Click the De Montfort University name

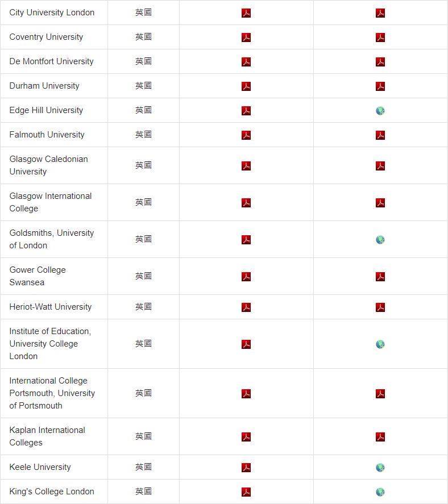(52, 61)
